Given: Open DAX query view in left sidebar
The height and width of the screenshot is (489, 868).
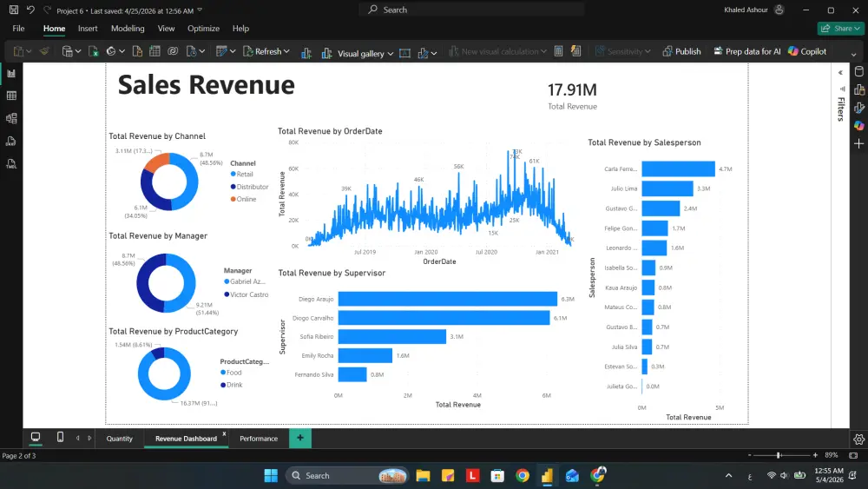Looking at the screenshot, I should 11,142.
